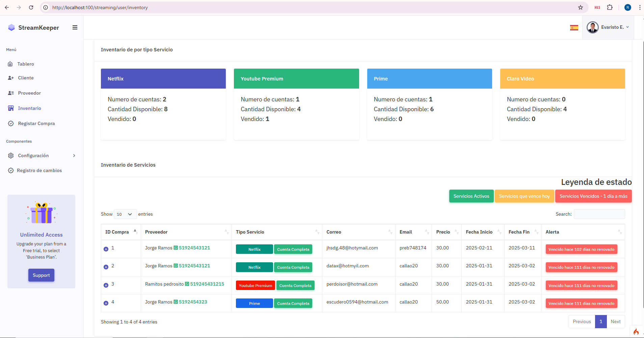Click the Registar Compra check icon

[x=11, y=123]
